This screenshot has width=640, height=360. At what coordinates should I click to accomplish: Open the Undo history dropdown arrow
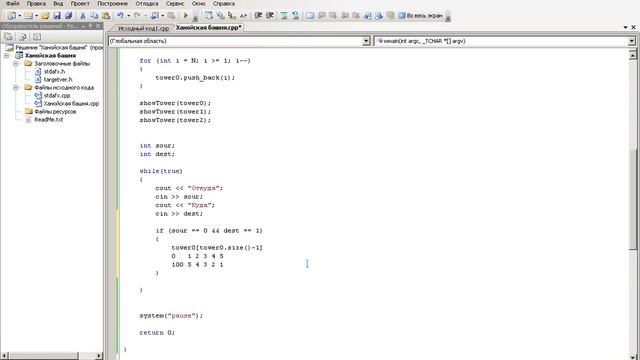click(x=129, y=16)
